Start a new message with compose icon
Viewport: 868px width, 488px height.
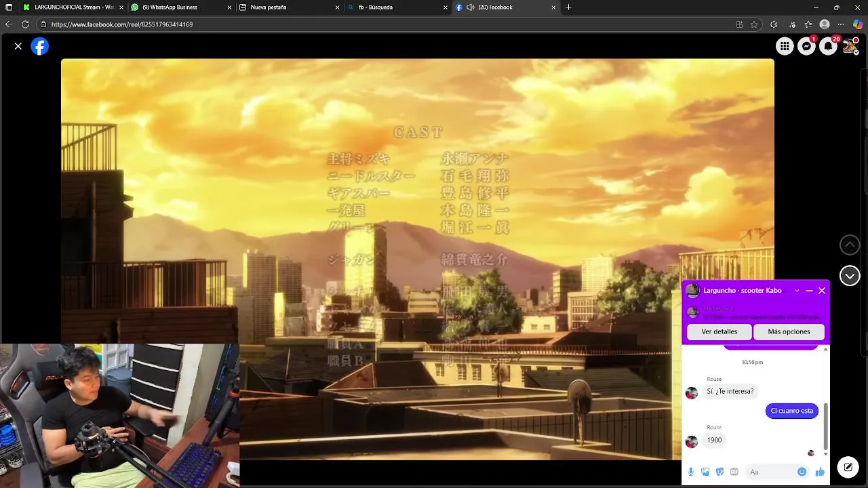[848, 467]
